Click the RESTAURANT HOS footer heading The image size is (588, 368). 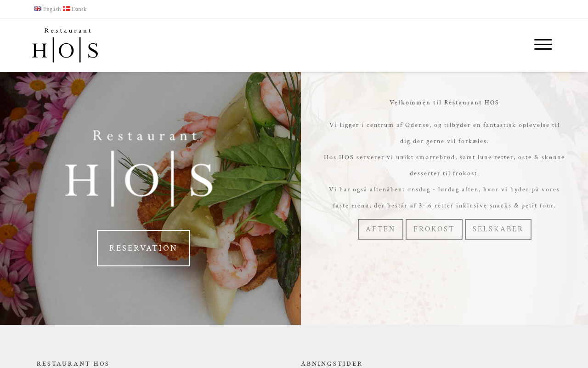click(x=73, y=364)
